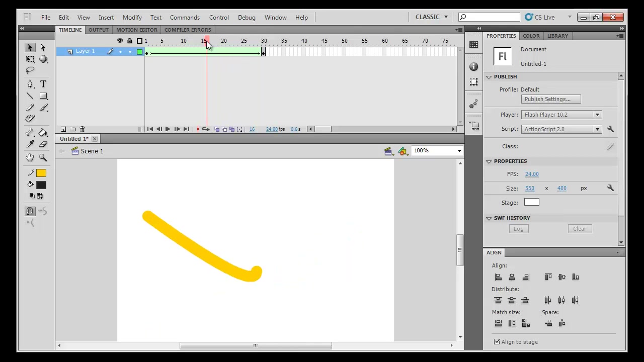Edit ActionScript settings wrench icon
Viewport: 644px width, 362px height.
click(610, 129)
